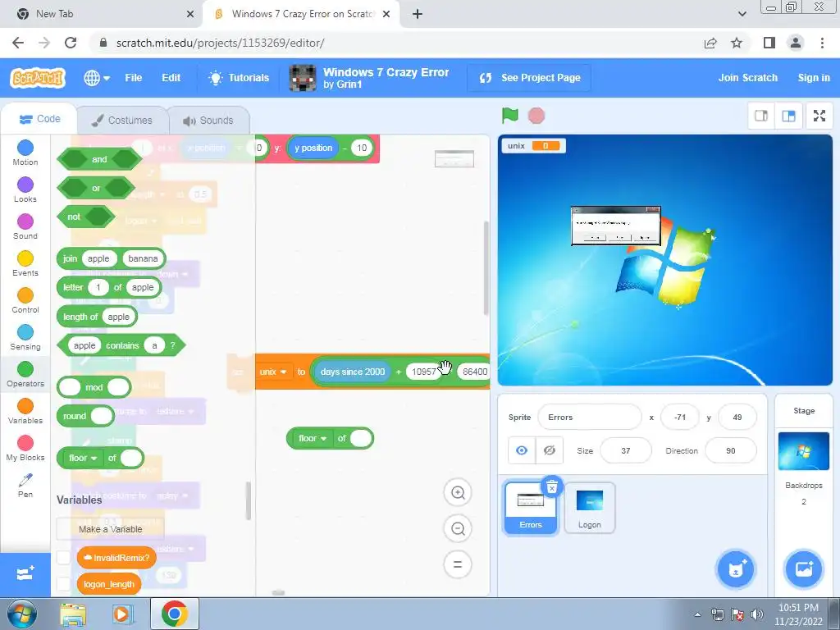
Task: Open the floor dropdown in workspace block
Action: click(313, 438)
